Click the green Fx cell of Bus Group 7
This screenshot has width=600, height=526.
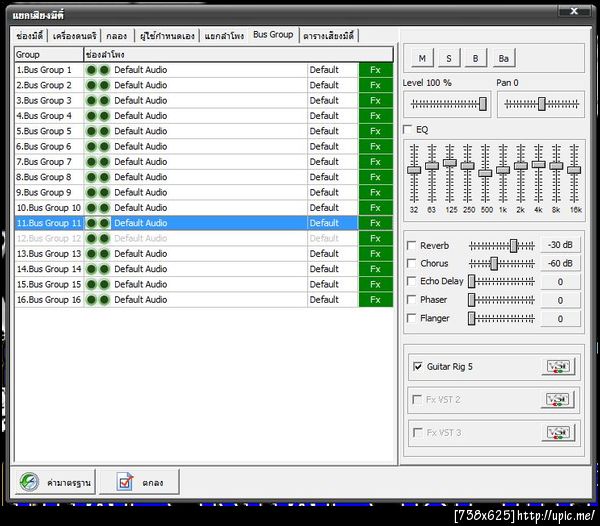pos(375,162)
